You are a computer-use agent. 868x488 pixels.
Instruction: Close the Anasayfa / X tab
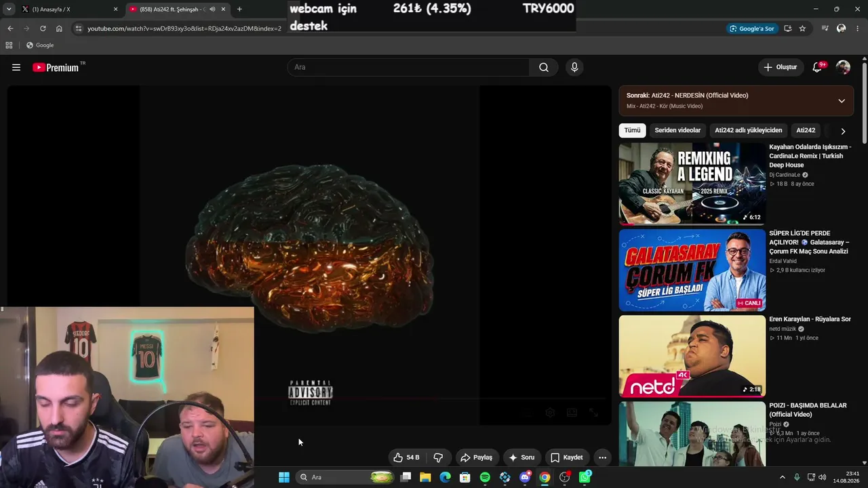(x=115, y=9)
